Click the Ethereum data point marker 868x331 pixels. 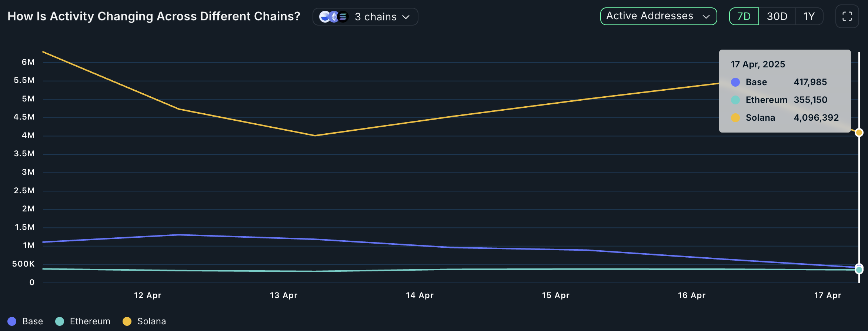tap(859, 270)
